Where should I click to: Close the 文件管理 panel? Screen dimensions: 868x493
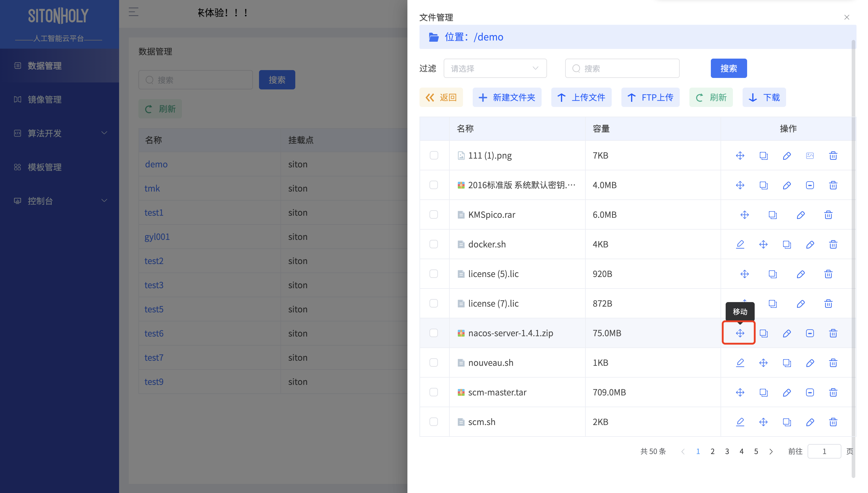coord(847,17)
